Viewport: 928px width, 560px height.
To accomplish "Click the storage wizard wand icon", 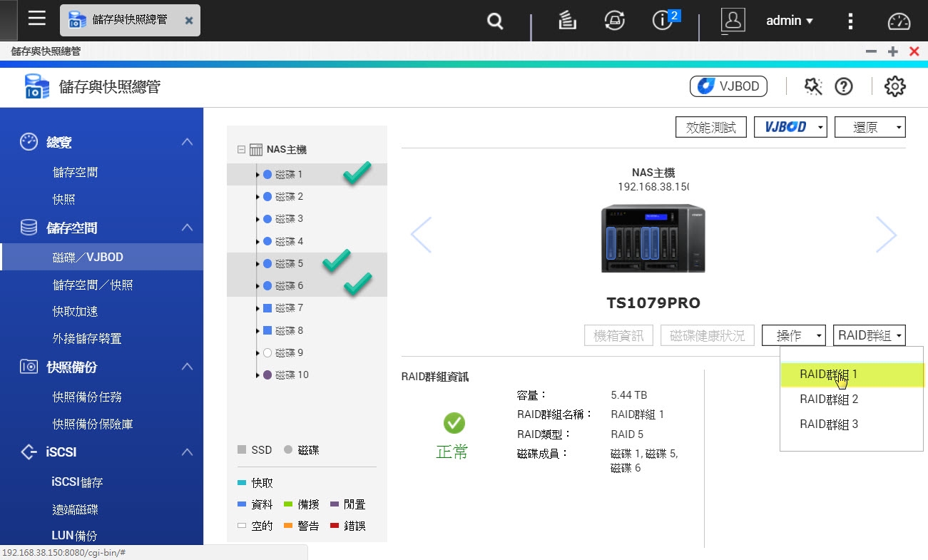I will coord(812,86).
